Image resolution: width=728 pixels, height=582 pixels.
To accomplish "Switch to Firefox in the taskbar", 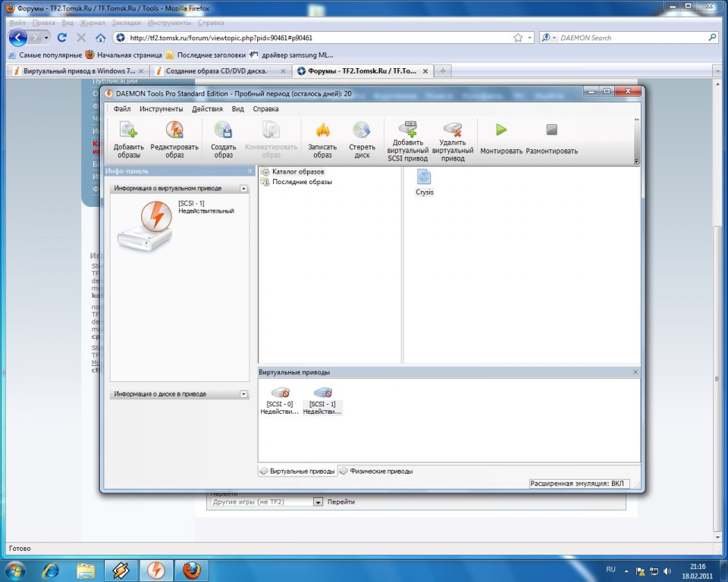I will [x=192, y=570].
